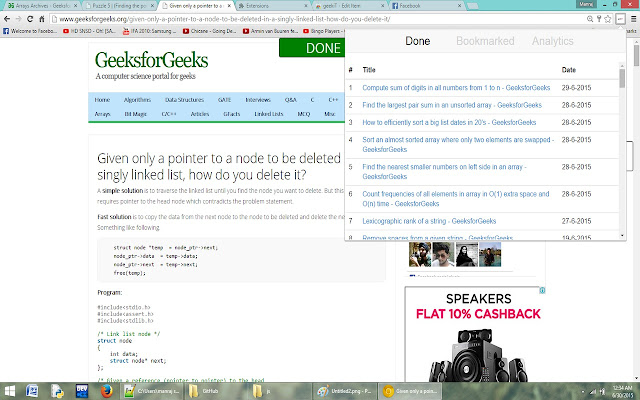Open a new browser tab
Image resolution: width=640 pixels, height=400 pixels.
pos(472,6)
